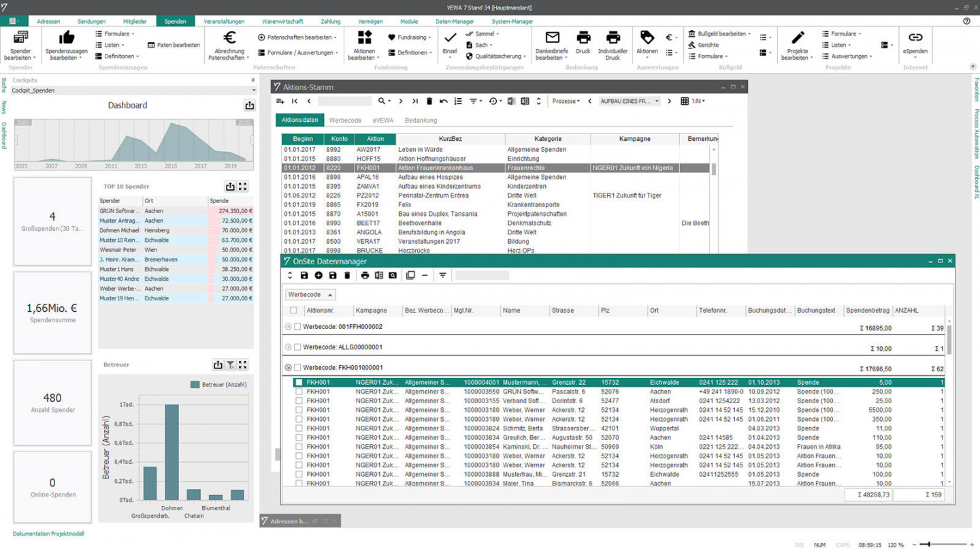Open Abrechnung Patenschaften euro icon
The width and height of the screenshot is (980, 549).
[x=229, y=37]
